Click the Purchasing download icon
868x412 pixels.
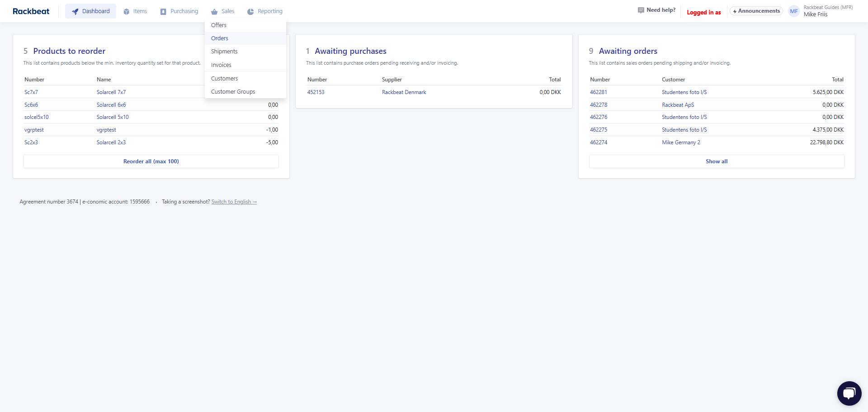coord(163,11)
